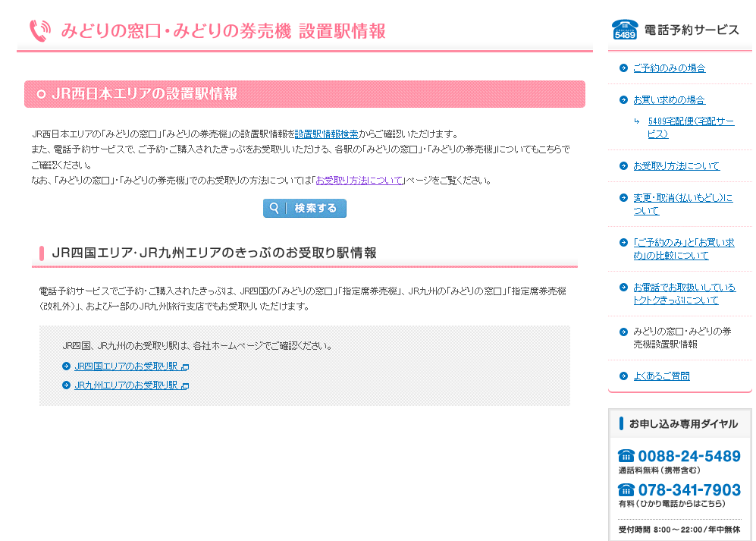This screenshot has width=756, height=541.
Task: Click telephone icon beside 0088-24-5489
Action: coord(626,455)
